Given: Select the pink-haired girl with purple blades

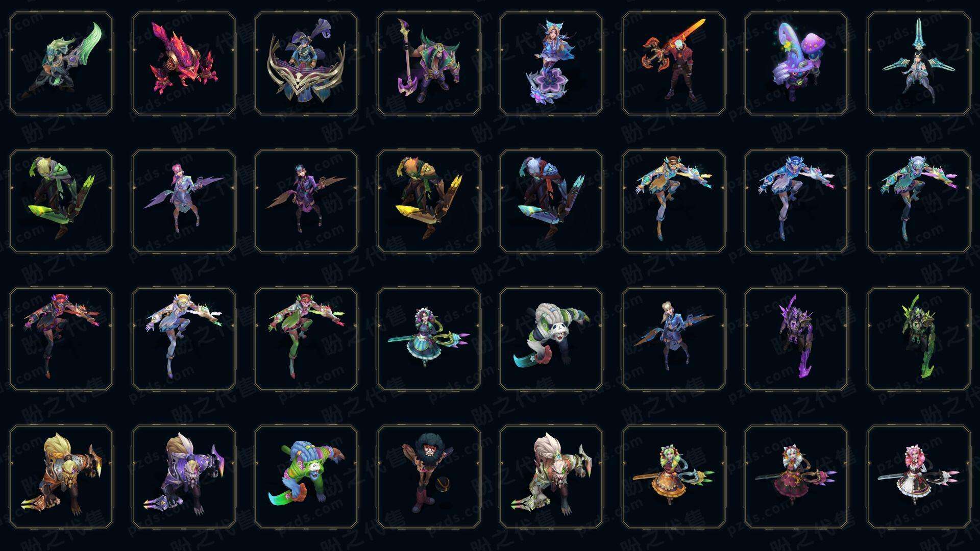Looking at the screenshot, I should 184,201.
